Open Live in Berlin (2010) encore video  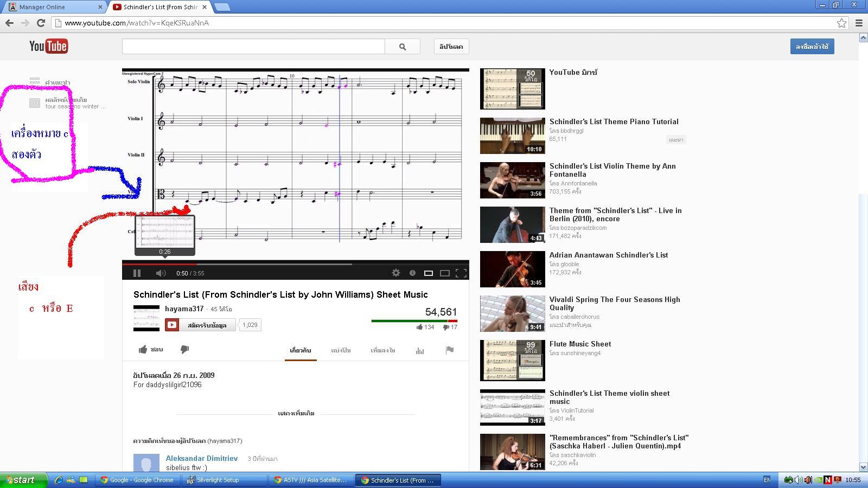[616, 215]
